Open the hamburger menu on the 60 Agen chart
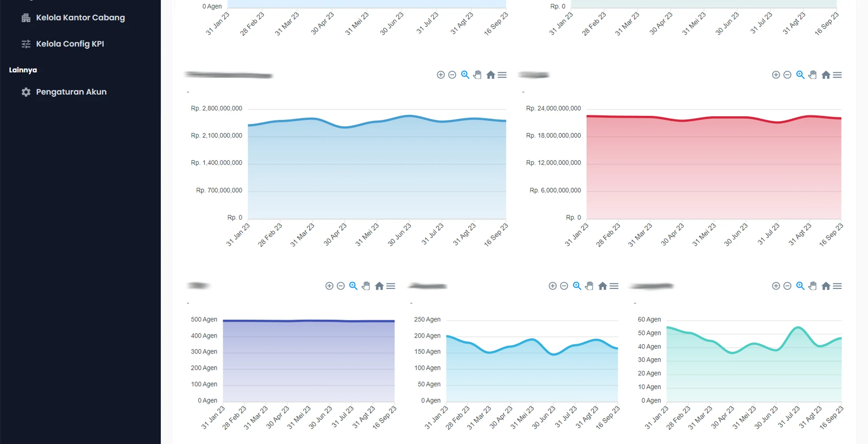The width and height of the screenshot is (868, 444). click(837, 286)
